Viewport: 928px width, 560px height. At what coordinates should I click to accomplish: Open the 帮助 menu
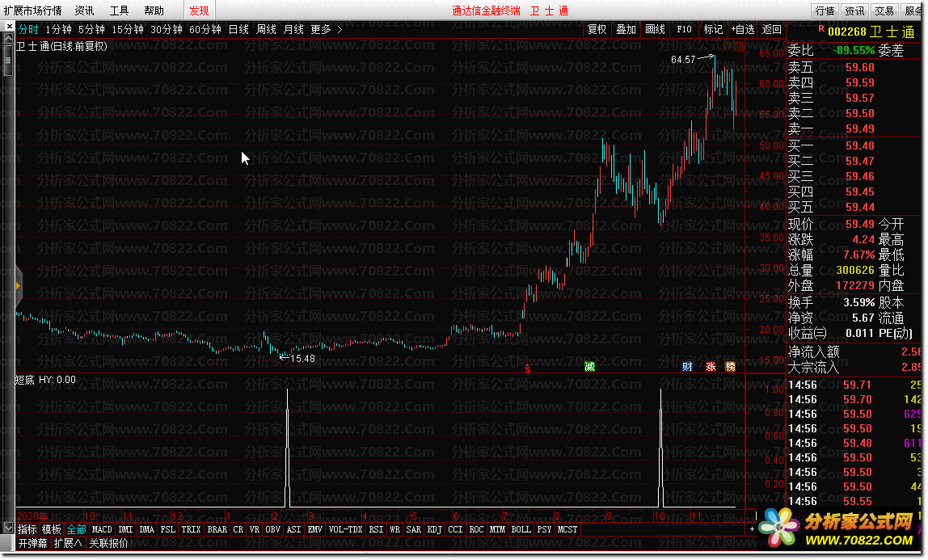pyautogui.click(x=154, y=11)
